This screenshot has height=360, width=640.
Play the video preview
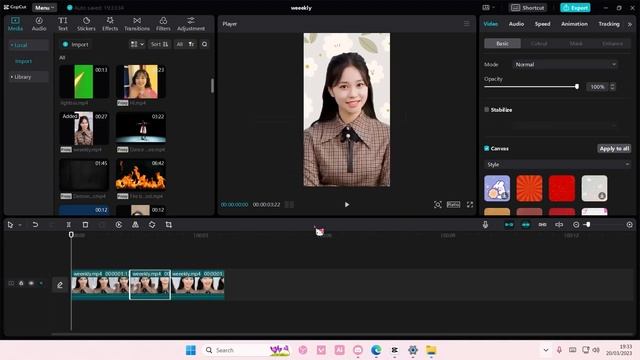point(347,204)
